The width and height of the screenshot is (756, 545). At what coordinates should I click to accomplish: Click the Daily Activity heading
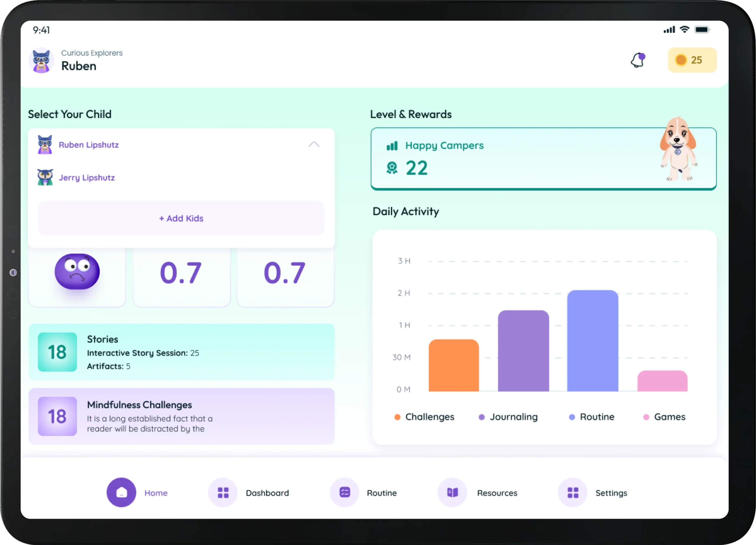pos(406,211)
